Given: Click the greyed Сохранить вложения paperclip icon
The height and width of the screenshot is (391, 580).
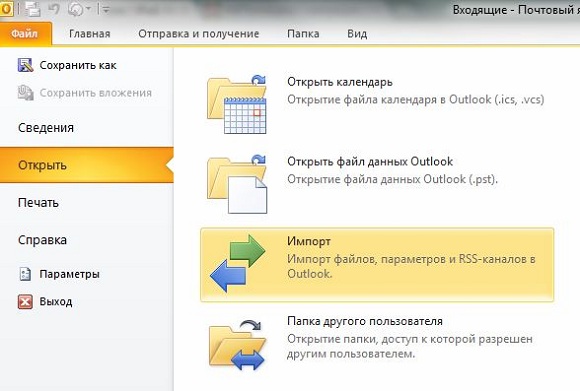Looking at the screenshot, I should click(x=25, y=92).
